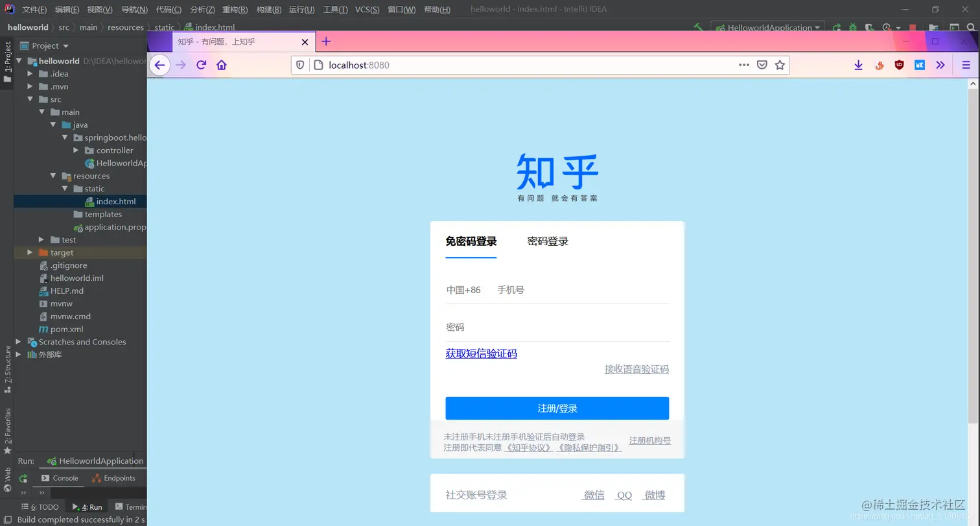The image size is (980, 526).
Task: Click the blue 注册/登录 button
Action: 557,408
